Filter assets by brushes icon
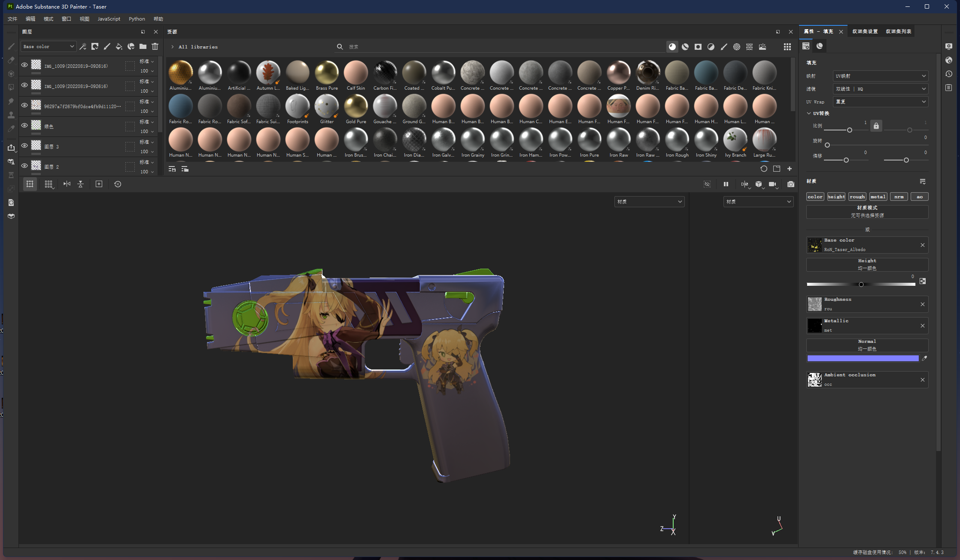960x560 pixels. [x=724, y=47]
